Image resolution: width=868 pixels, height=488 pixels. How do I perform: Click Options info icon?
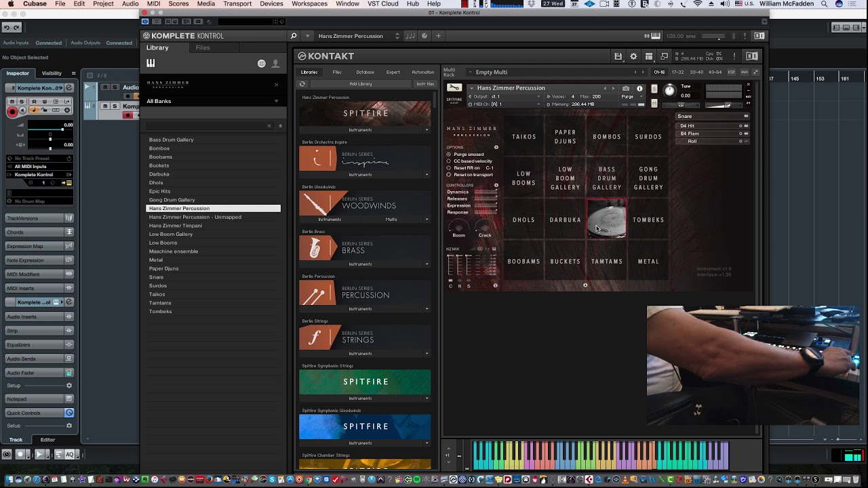tap(496, 147)
